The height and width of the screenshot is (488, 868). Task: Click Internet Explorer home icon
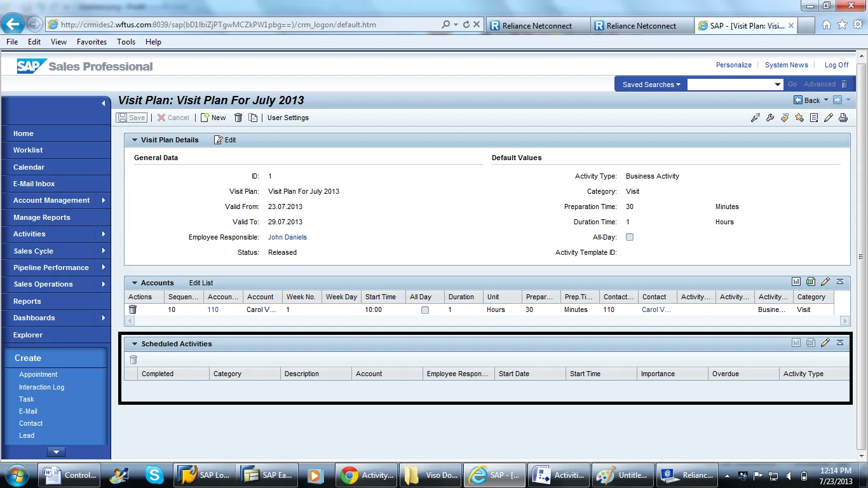coord(827,25)
